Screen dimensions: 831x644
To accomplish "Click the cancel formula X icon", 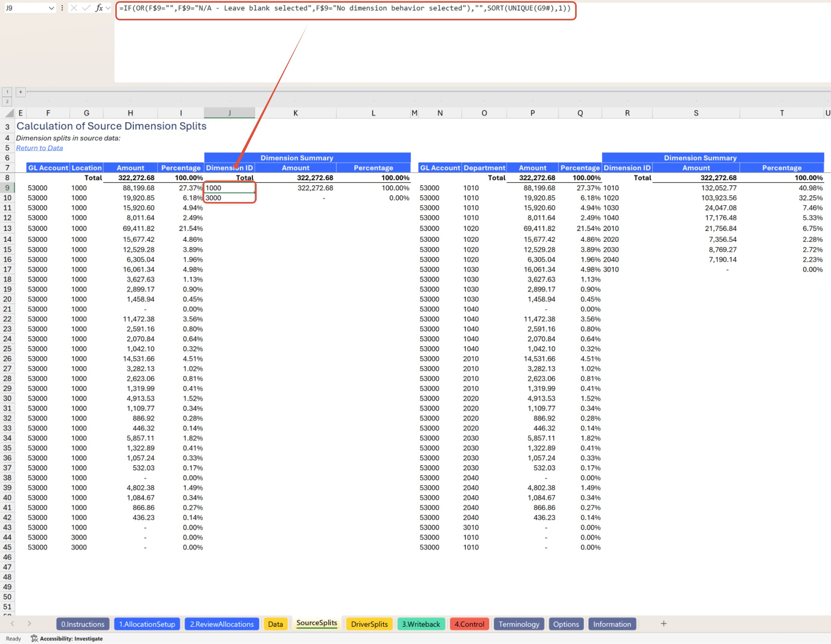I will point(74,8).
